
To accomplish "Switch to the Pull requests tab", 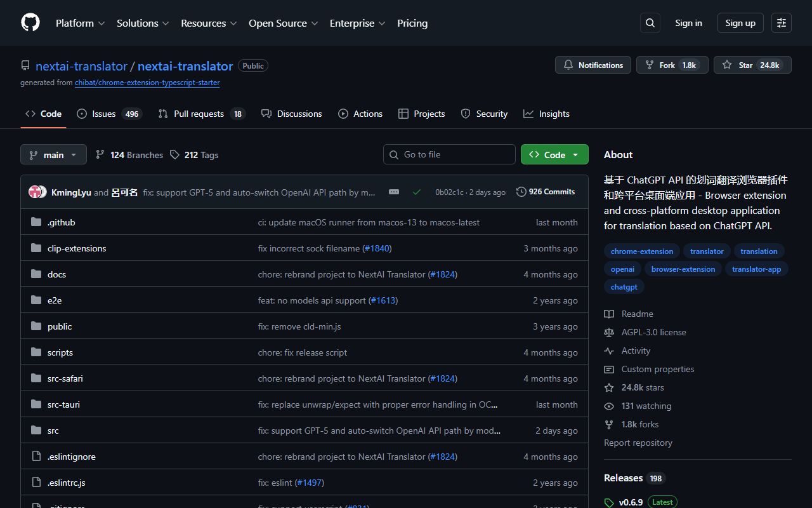I will click(199, 114).
